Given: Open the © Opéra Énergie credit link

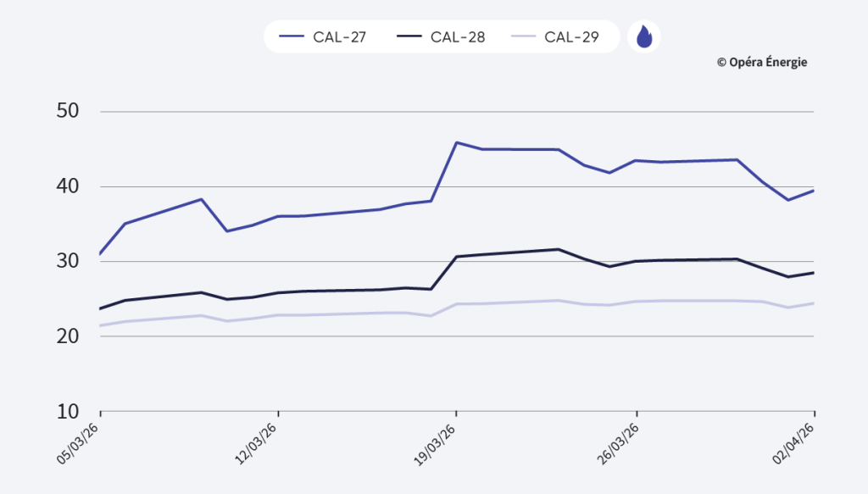Looking at the screenshot, I should click(x=762, y=62).
